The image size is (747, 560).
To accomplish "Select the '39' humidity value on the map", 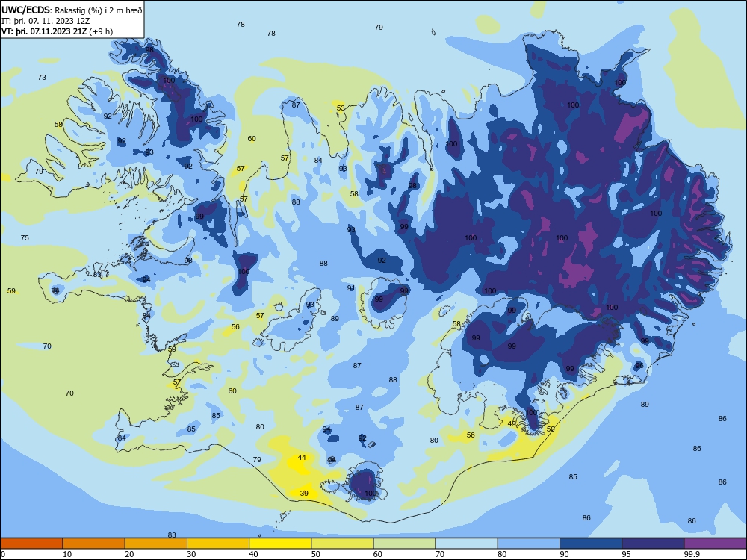I will 304,494.
